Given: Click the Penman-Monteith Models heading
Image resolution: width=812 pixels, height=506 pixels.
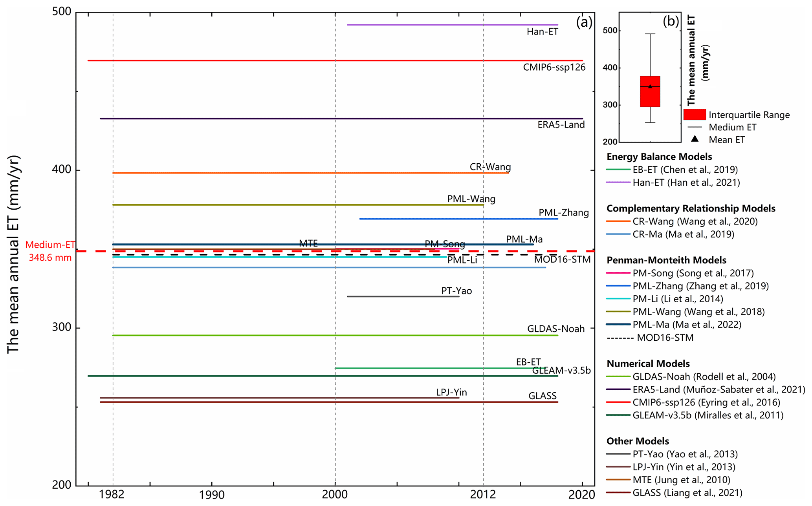Looking at the screenshot, I should [x=666, y=260].
